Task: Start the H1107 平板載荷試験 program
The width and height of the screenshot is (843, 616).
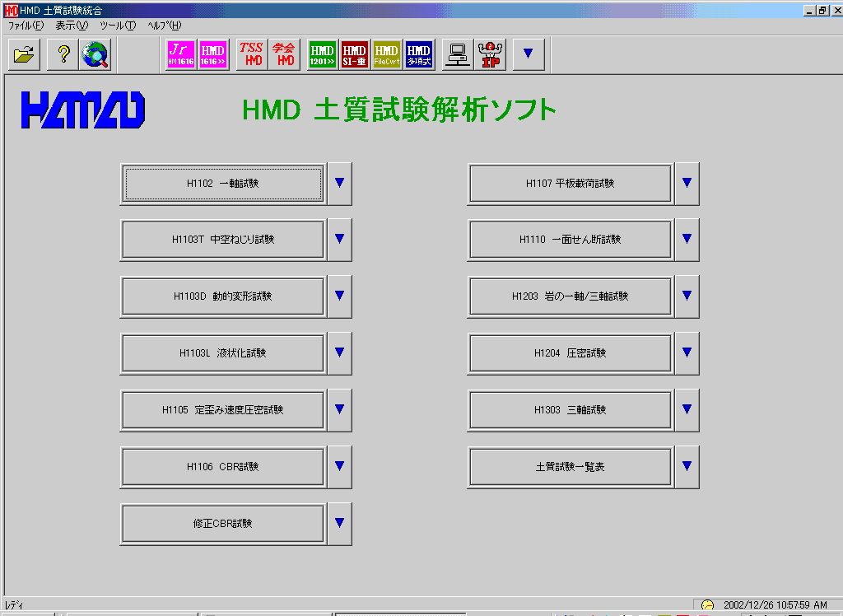Action: coord(571,184)
